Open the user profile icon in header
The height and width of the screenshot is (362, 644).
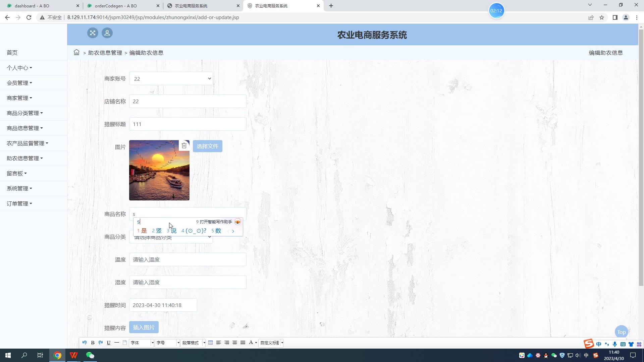coord(107,33)
